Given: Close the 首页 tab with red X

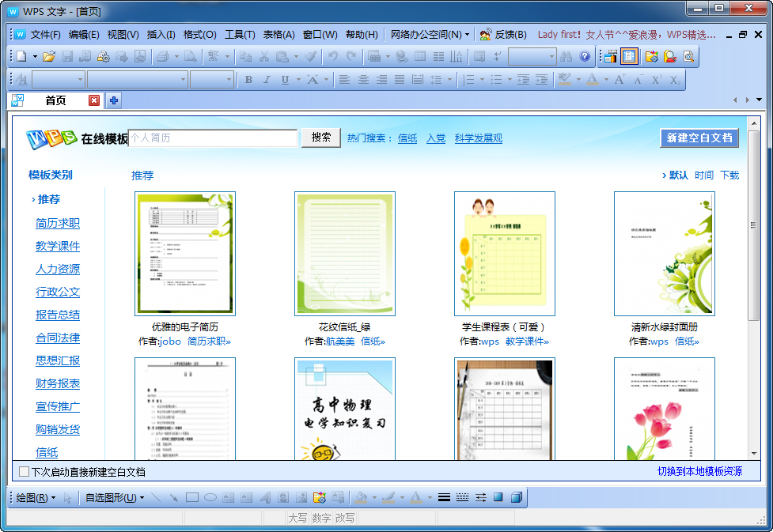Looking at the screenshot, I should tap(94, 100).
